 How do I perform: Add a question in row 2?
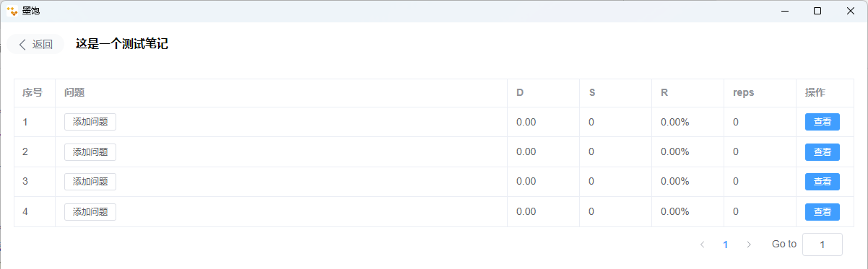[x=90, y=152]
